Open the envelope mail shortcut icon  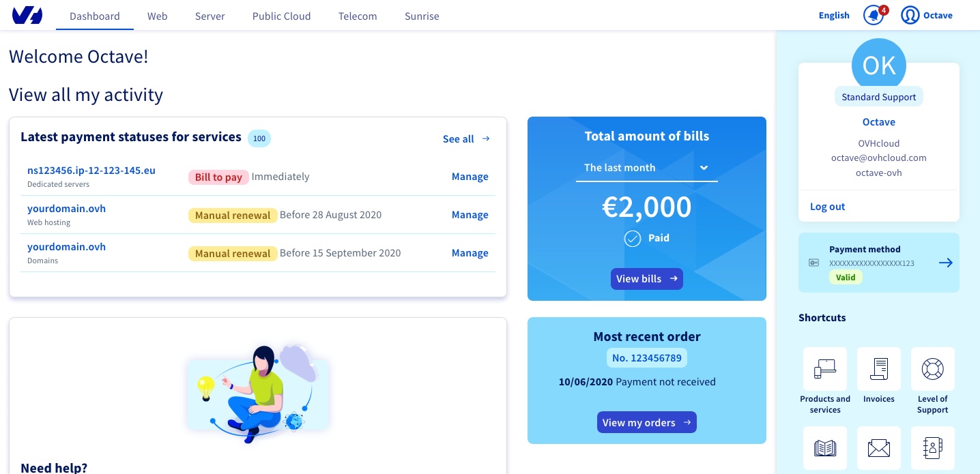(x=879, y=448)
